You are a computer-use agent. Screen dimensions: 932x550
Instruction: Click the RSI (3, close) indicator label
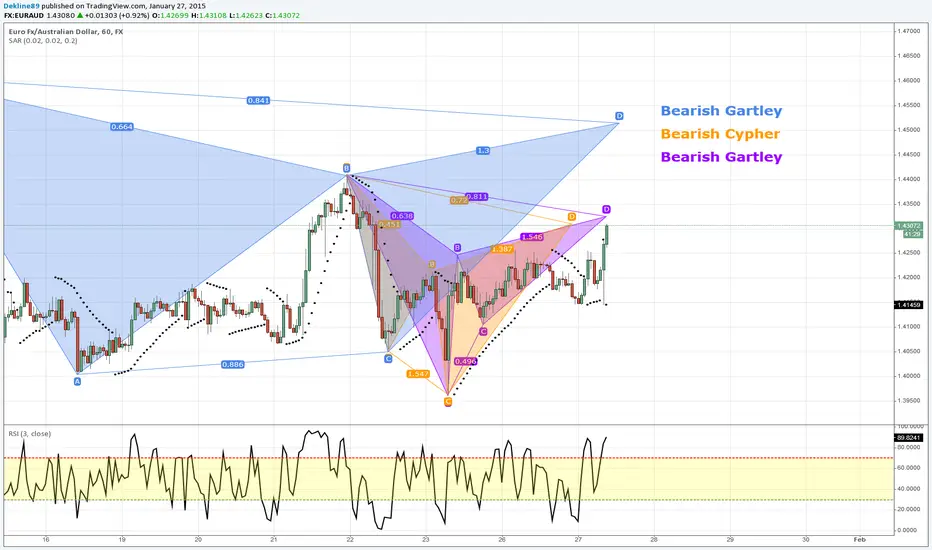pyautogui.click(x=30, y=434)
